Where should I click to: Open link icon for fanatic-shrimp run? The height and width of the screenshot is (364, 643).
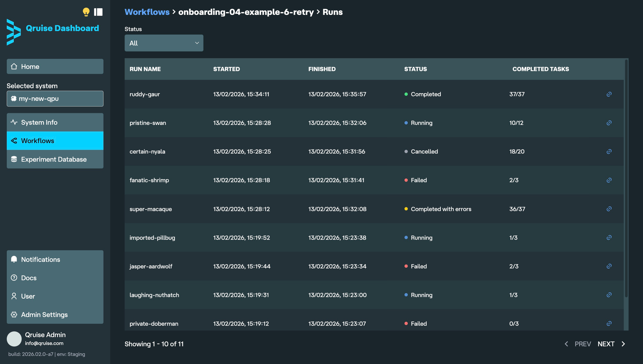click(609, 180)
